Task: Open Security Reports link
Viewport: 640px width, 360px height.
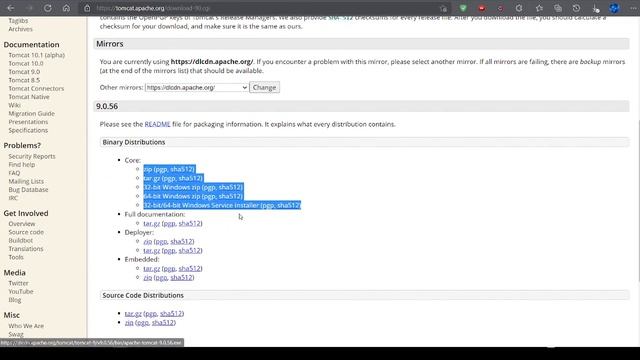Action: [x=32, y=156]
